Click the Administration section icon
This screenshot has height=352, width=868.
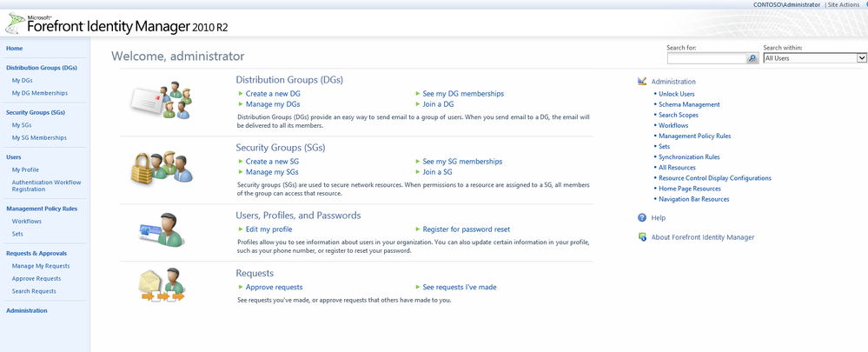(642, 82)
